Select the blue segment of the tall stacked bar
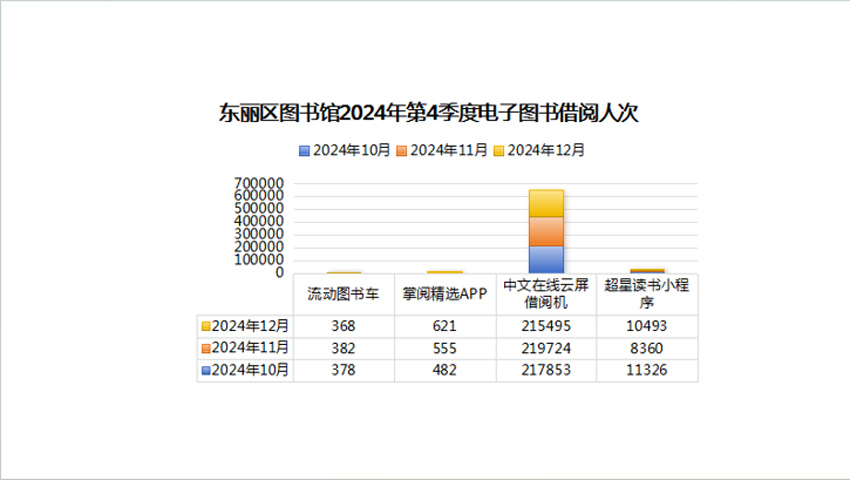Viewport: 850px width, 480px height. coord(546,259)
